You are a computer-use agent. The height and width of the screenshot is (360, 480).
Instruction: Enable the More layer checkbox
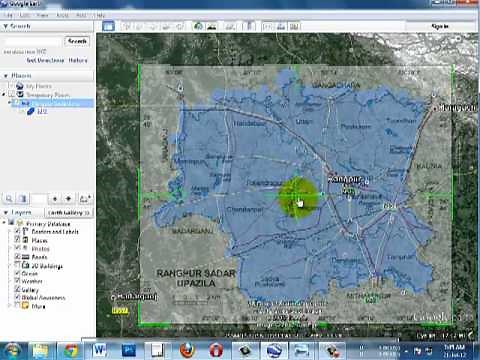(18, 305)
